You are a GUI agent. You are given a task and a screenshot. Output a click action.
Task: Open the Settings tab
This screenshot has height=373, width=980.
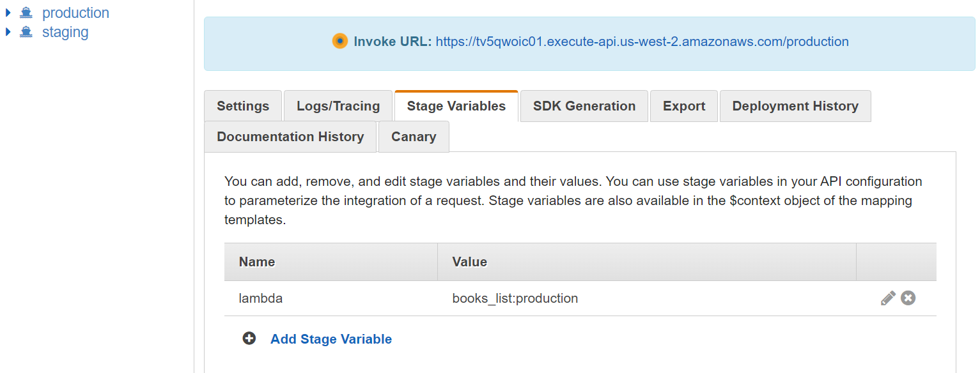point(243,106)
